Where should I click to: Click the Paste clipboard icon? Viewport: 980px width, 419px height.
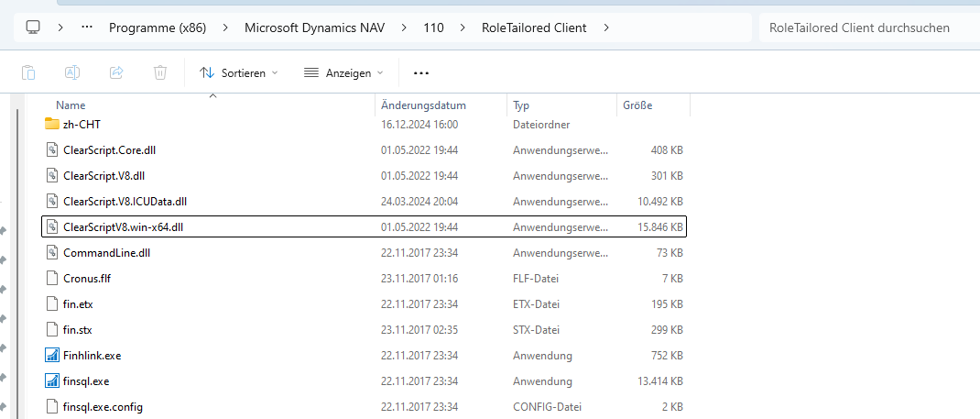point(28,72)
